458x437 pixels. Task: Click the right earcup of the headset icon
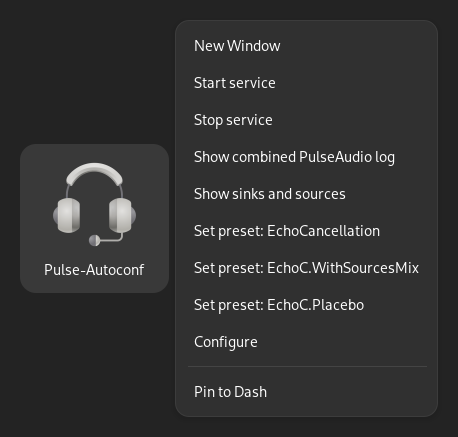tap(122, 215)
